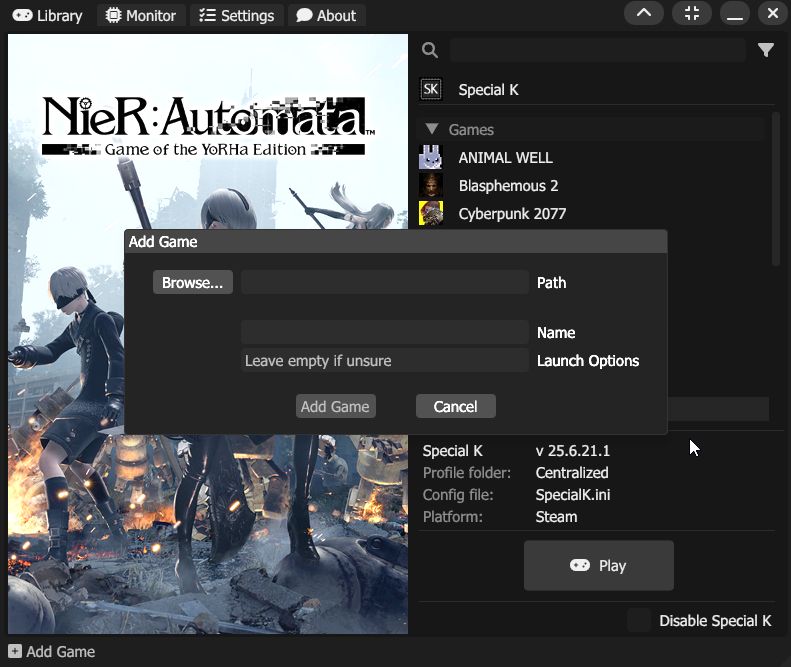Confirm with the dialog's Add Game button
The width and height of the screenshot is (791, 667).
[x=335, y=406]
